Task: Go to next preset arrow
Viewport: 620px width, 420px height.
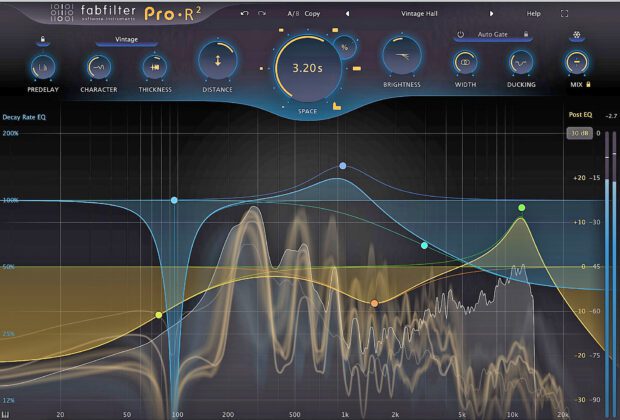Action: pos(491,14)
